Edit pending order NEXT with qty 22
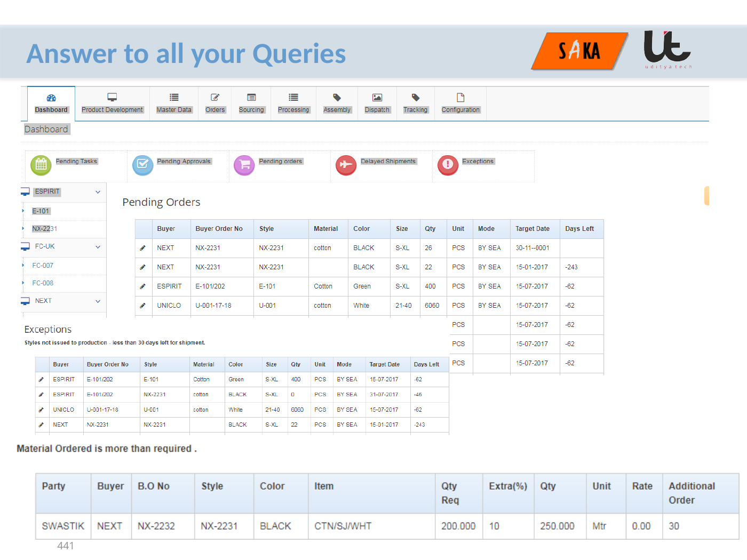747x560 pixels. [142, 267]
